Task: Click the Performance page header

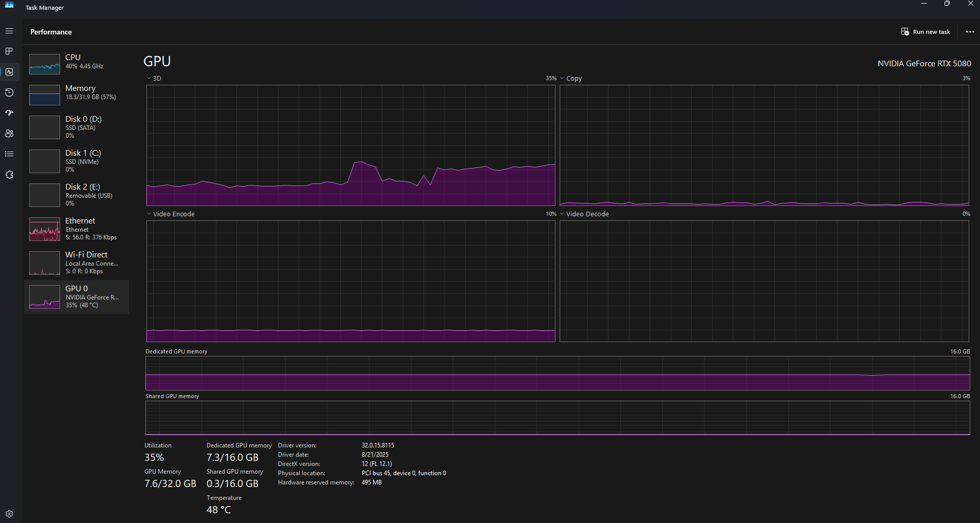Action: 51,32
